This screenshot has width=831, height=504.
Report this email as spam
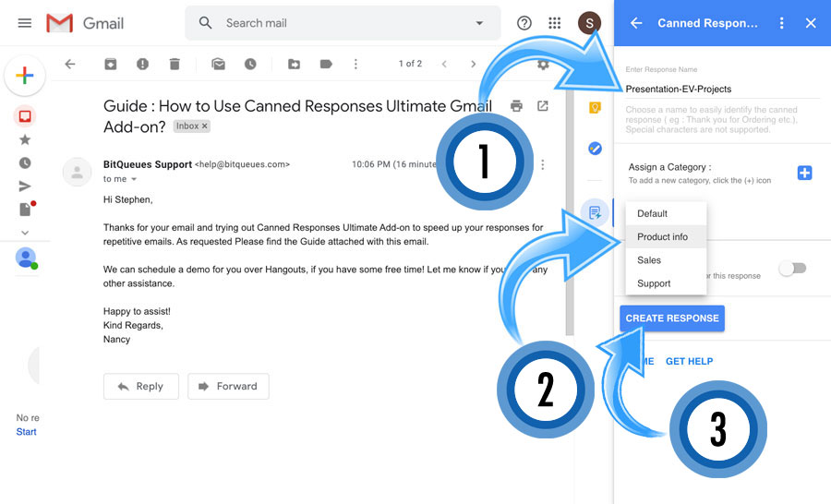coord(142,64)
